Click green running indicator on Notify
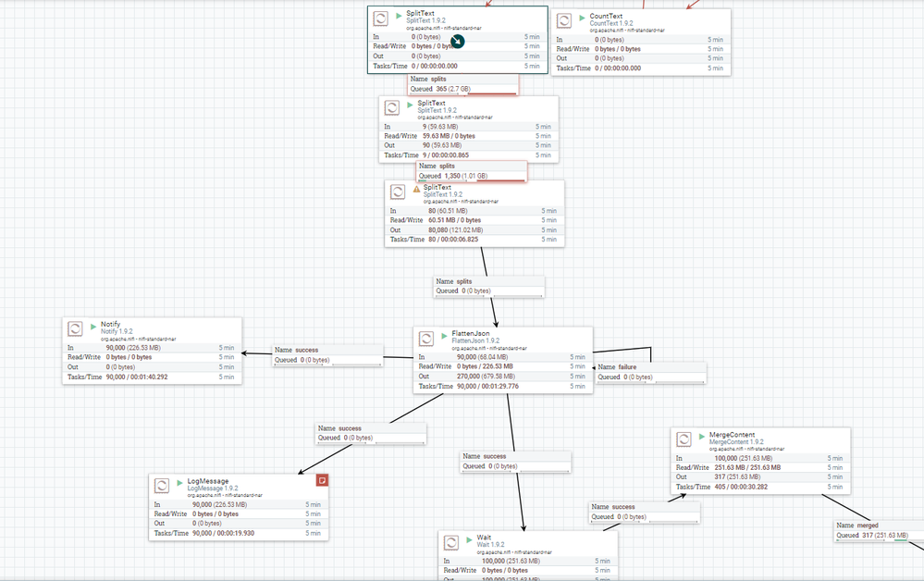This screenshot has width=924, height=581. click(93, 326)
